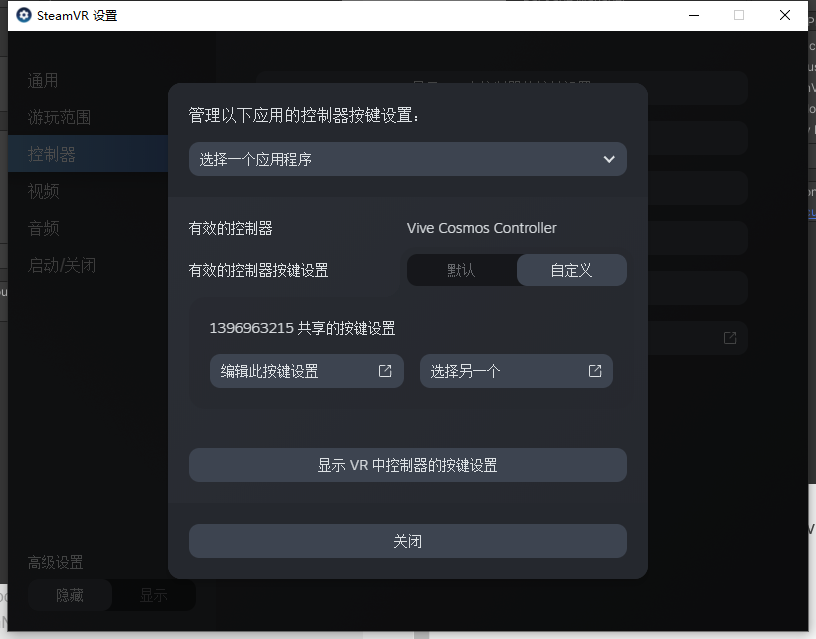Viewport: 816px width, 639px height.
Task: Switch controller binding setting to 默认
Action: (462, 270)
